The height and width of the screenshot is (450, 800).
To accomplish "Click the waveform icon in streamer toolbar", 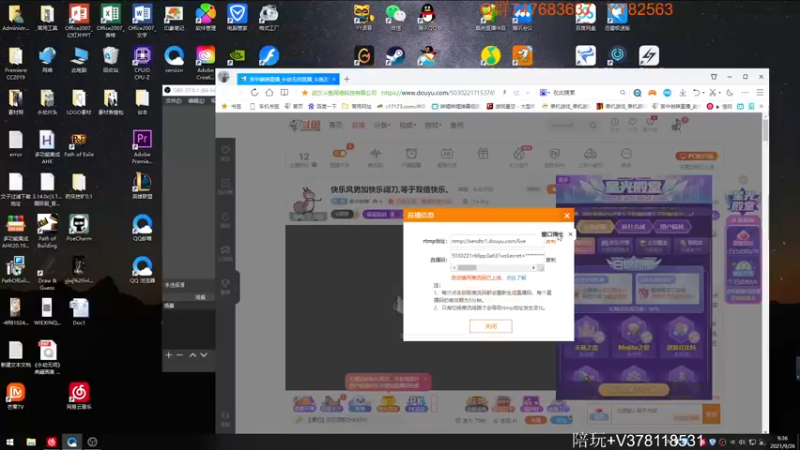I will pos(376,154).
